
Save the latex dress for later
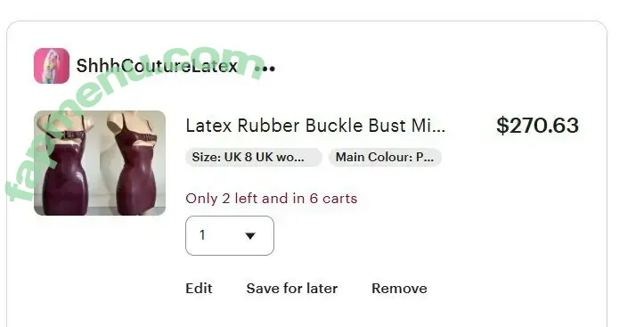coord(292,289)
